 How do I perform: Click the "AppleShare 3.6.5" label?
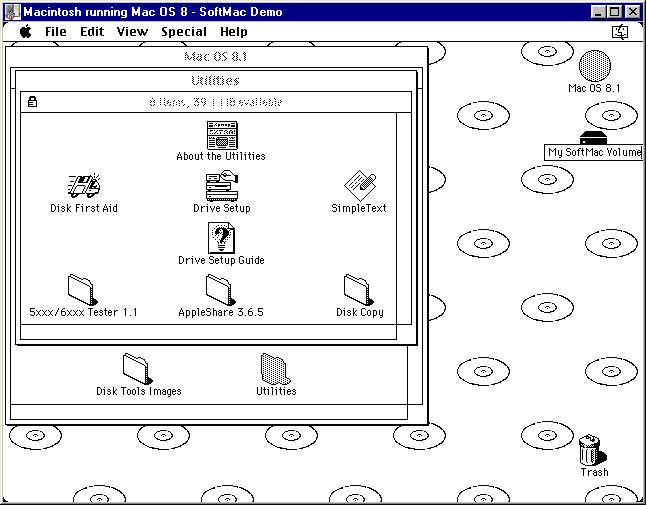tap(221, 312)
